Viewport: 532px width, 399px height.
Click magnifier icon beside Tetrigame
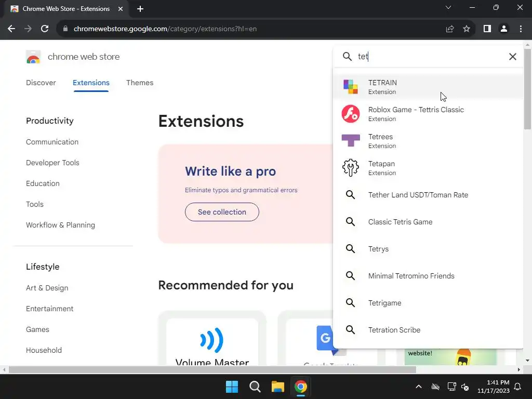pos(351,303)
